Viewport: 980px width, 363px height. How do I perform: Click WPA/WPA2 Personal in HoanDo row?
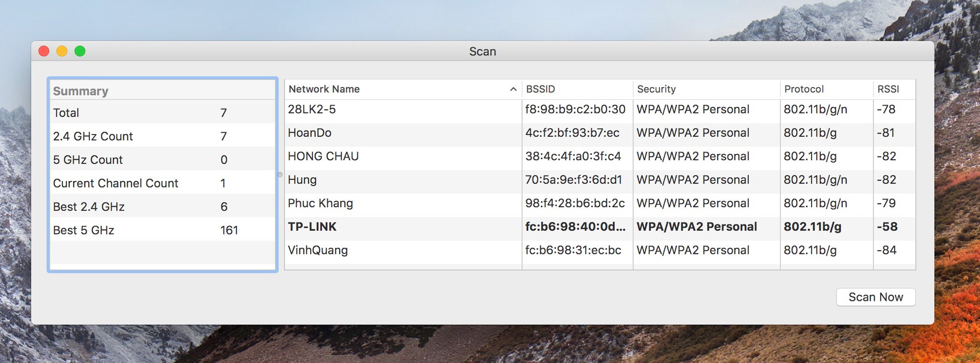(693, 133)
